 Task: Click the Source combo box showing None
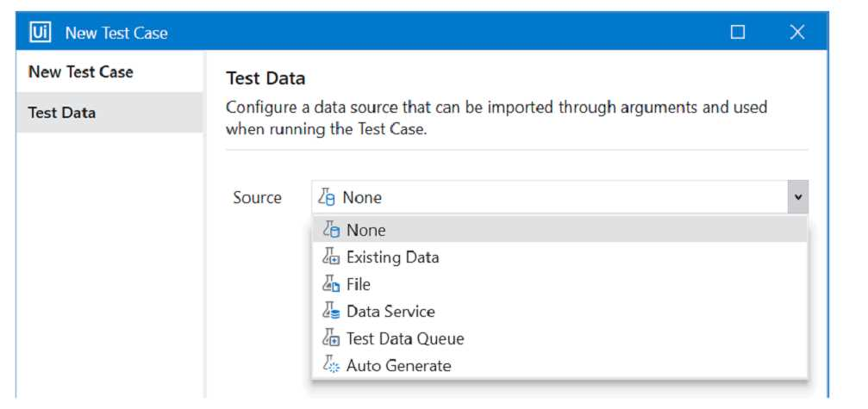click(552, 198)
